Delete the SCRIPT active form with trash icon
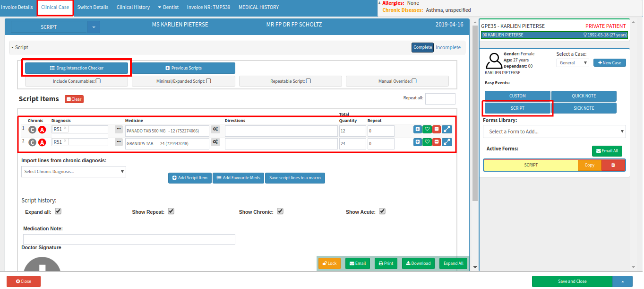This screenshot has width=644, height=289. coord(613,165)
